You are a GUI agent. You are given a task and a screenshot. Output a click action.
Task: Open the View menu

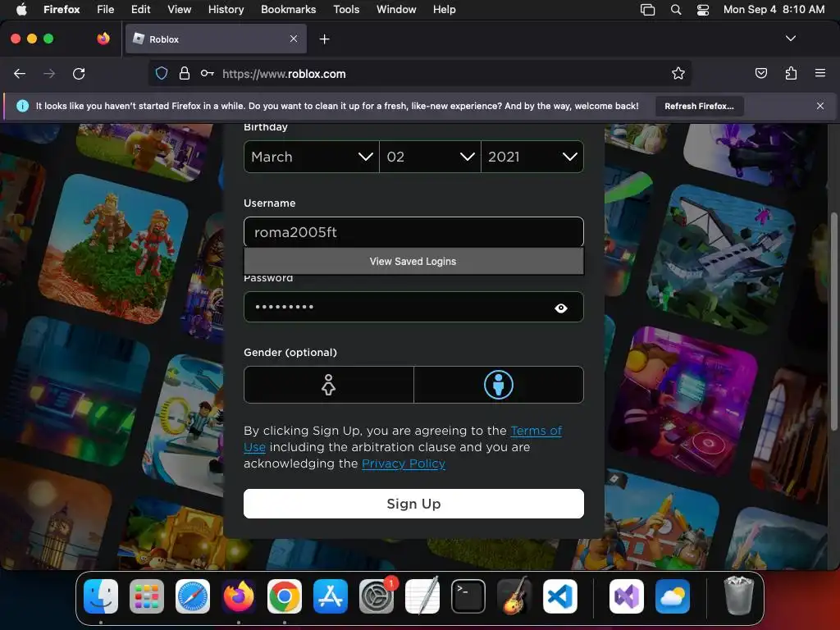180,9
